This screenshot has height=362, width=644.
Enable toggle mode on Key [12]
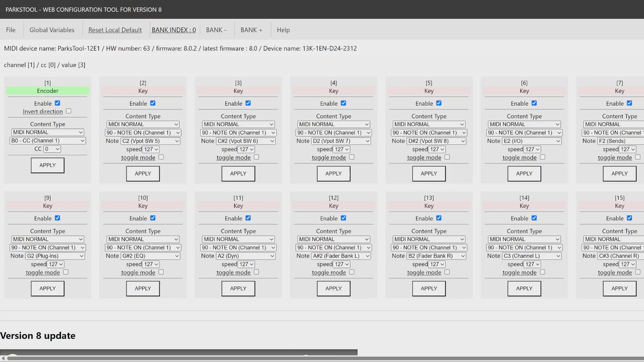[352, 272]
